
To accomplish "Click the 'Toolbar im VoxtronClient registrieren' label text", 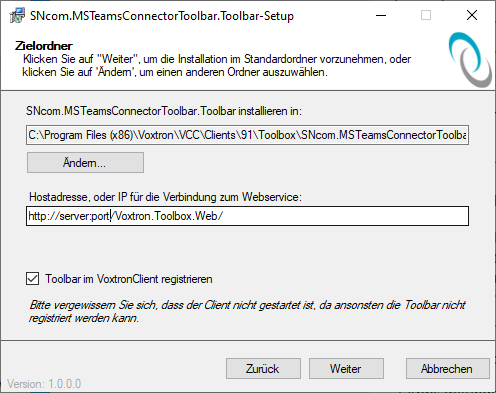I will pos(129,279).
